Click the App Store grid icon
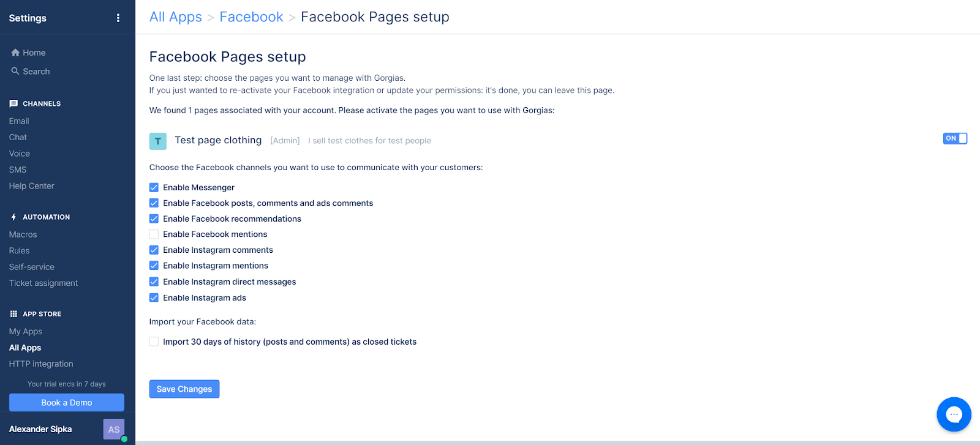This screenshot has height=445, width=980. coord(13,314)
